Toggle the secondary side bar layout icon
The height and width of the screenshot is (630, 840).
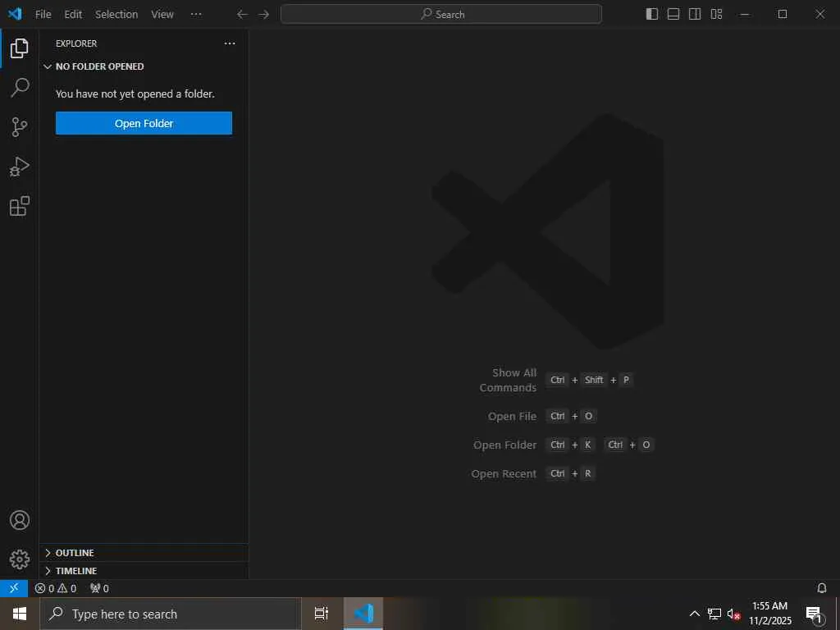point(695,14)
